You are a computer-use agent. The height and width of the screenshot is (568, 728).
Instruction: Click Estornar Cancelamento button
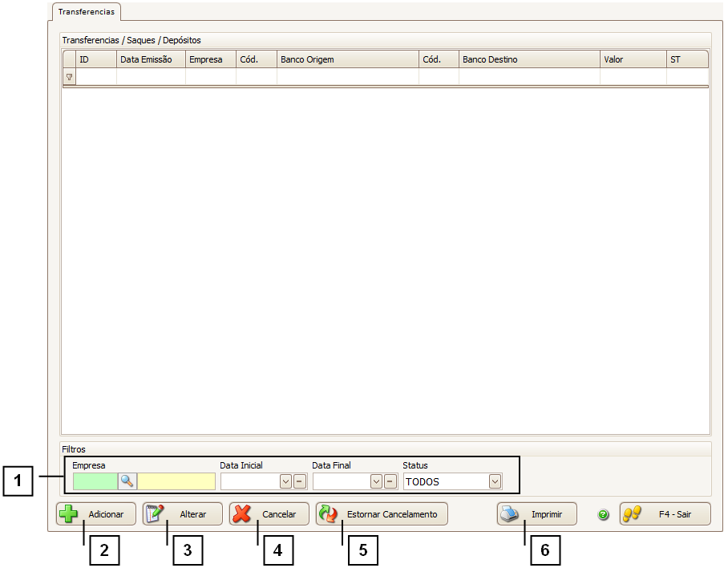[382, 514]
